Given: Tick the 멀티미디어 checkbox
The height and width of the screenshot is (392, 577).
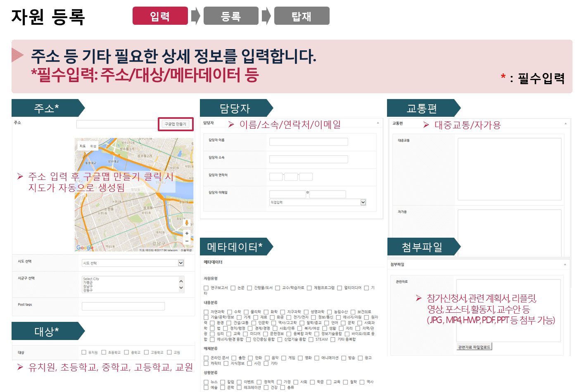Looking at the screenshot, I should [x=340, y=288].
